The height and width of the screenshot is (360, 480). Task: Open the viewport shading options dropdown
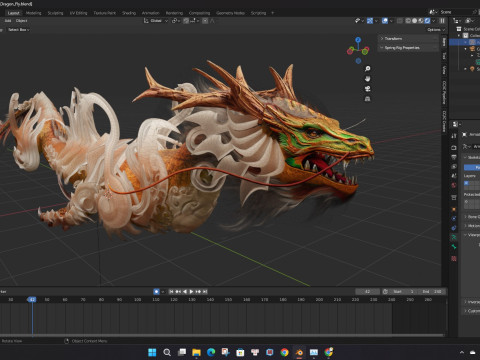[433, 21]
